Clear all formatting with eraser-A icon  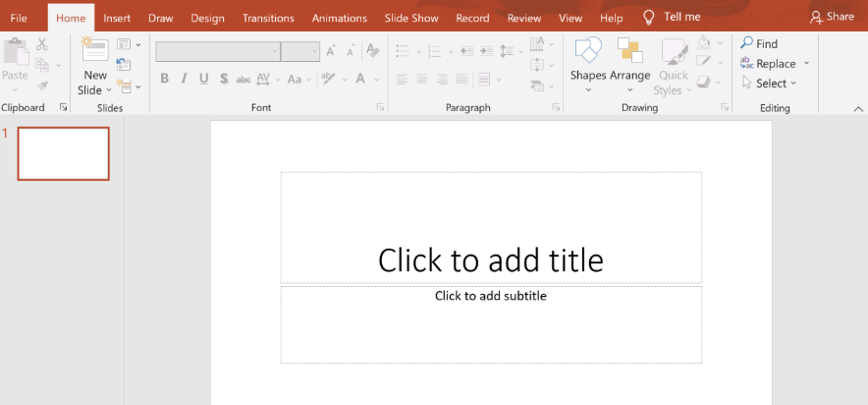point(373,50)
